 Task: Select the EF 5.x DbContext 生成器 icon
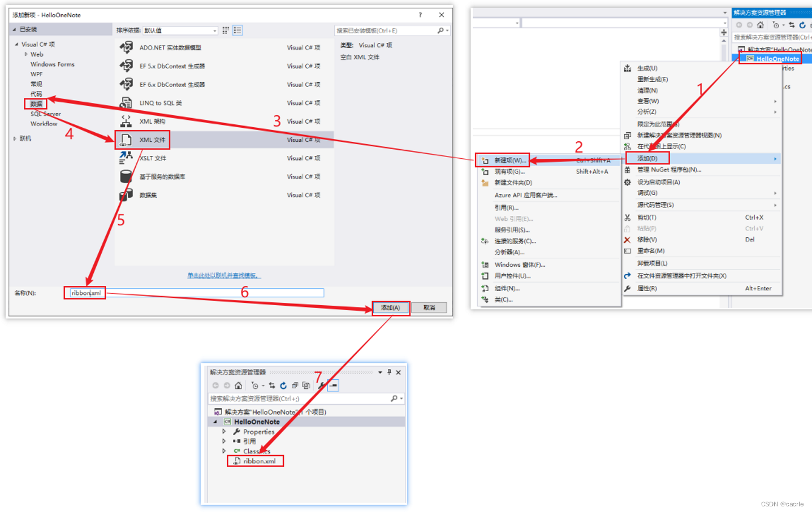[x=126, y=66]
